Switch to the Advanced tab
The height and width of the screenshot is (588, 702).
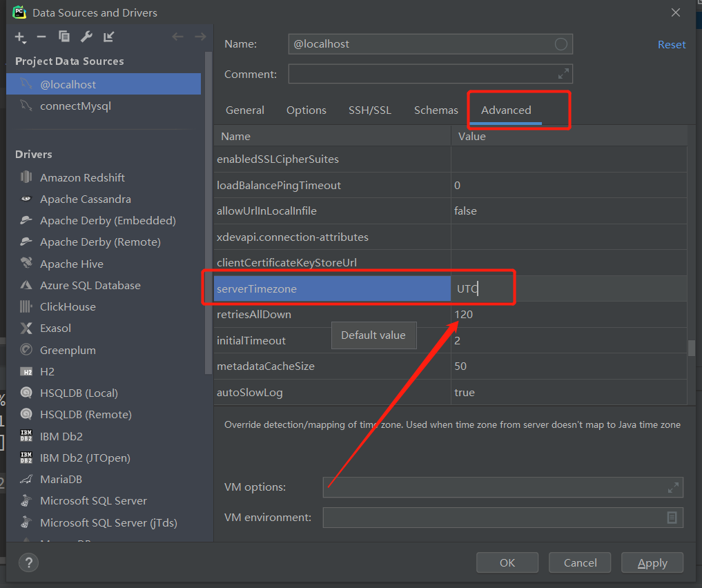[x=507, y=110]
